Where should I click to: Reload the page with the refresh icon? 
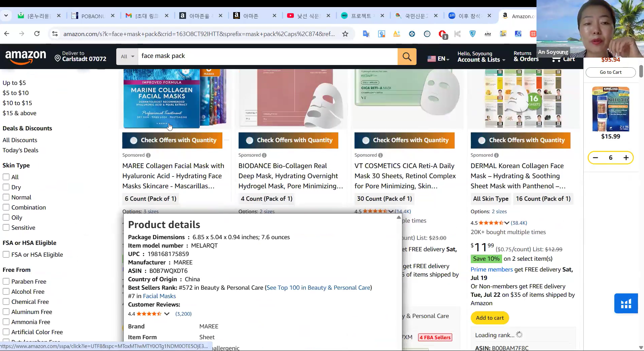click(x=37, y=34)
